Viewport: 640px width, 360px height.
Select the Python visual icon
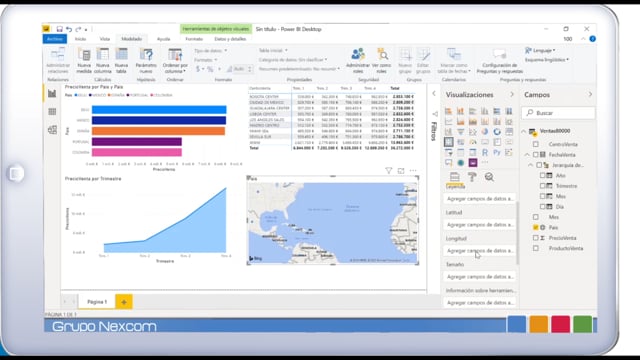pos(497,152)
